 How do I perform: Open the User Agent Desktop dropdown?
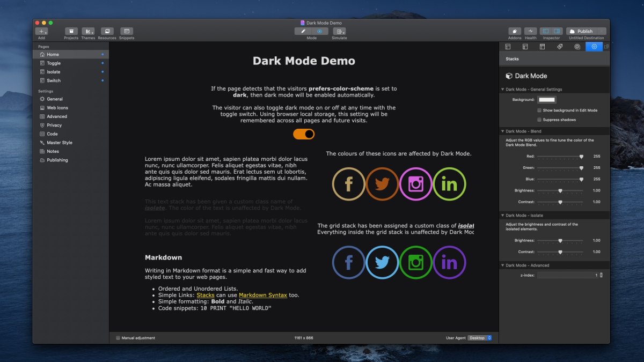pyautogui.click(x=479, y=338)
